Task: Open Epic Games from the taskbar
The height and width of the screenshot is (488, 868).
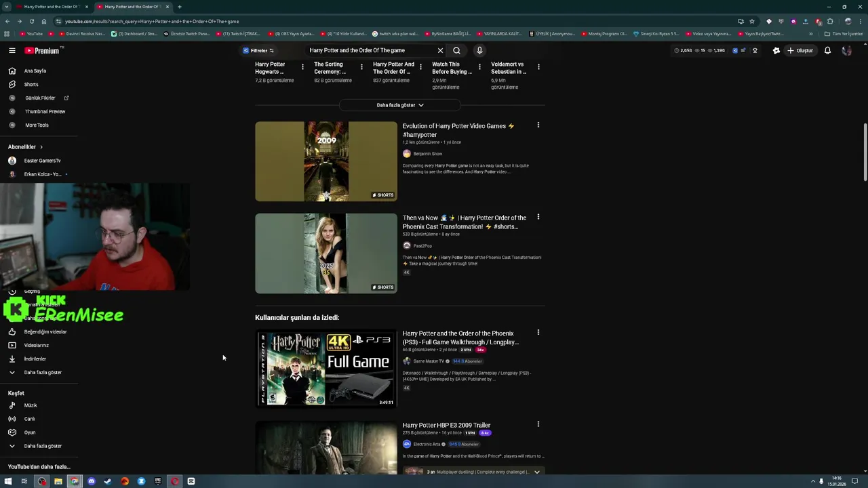Action: [158, 481]
